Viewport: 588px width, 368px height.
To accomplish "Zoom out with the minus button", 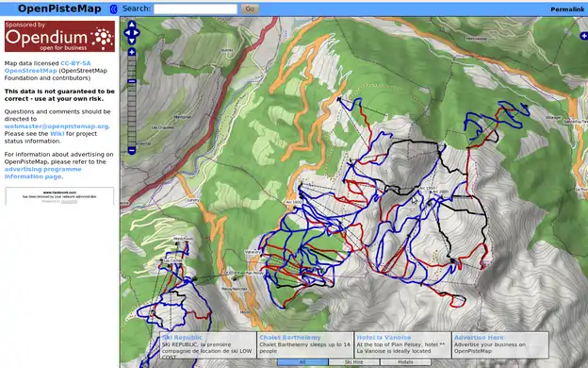I will [132, 151].
